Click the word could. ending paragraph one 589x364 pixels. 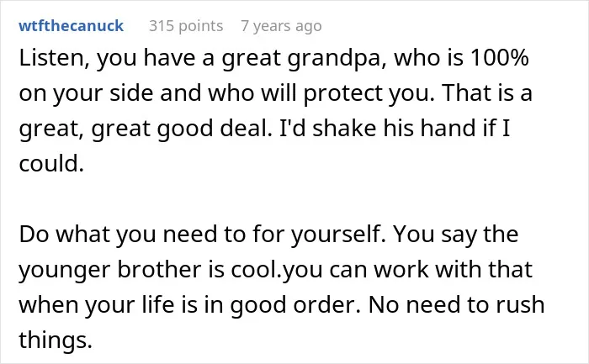coord(51,164)
